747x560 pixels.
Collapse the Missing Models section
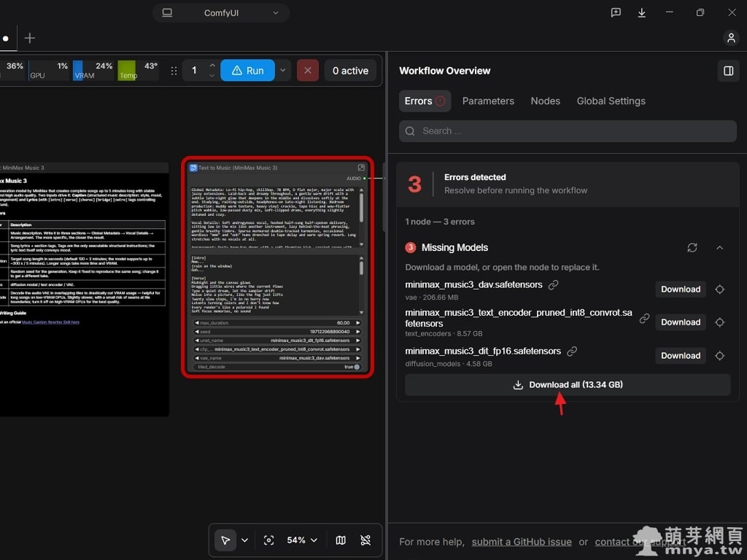[x=719, y=248]
